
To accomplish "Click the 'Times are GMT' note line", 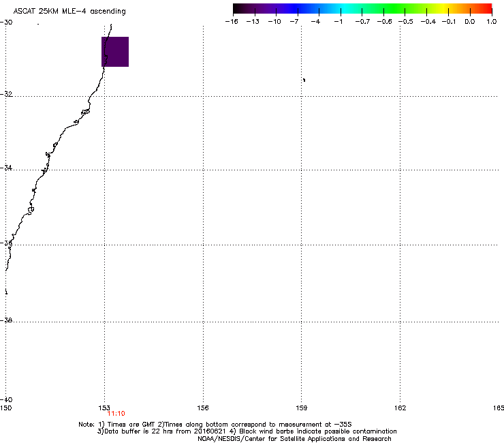I will (215, 425).
